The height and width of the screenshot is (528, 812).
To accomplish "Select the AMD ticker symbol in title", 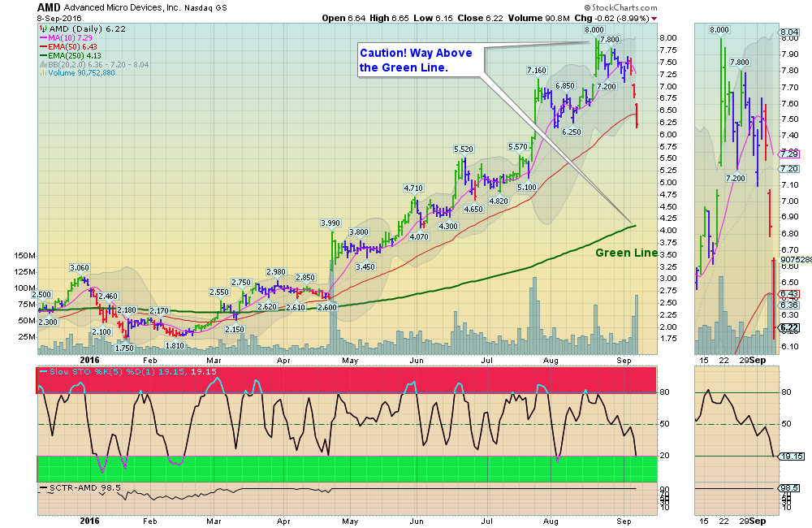I will point(50,8).
